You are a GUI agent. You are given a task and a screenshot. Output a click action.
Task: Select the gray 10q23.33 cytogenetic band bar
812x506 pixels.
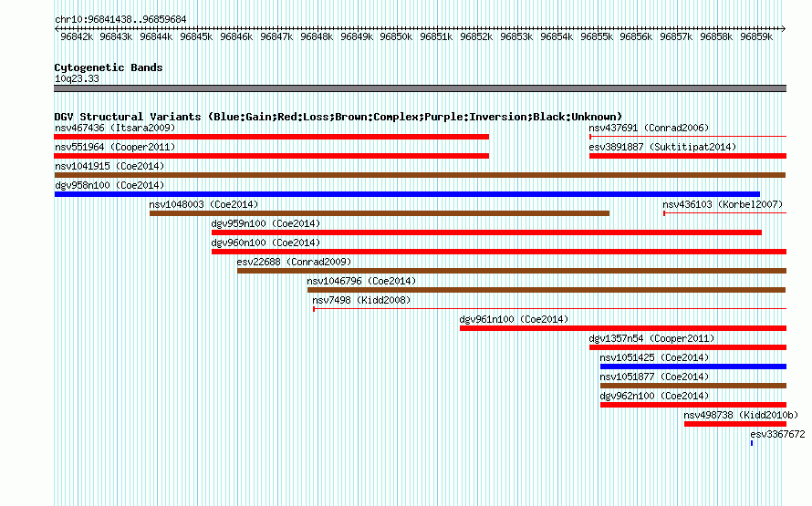pyautogui.click(x=420, y=88)
